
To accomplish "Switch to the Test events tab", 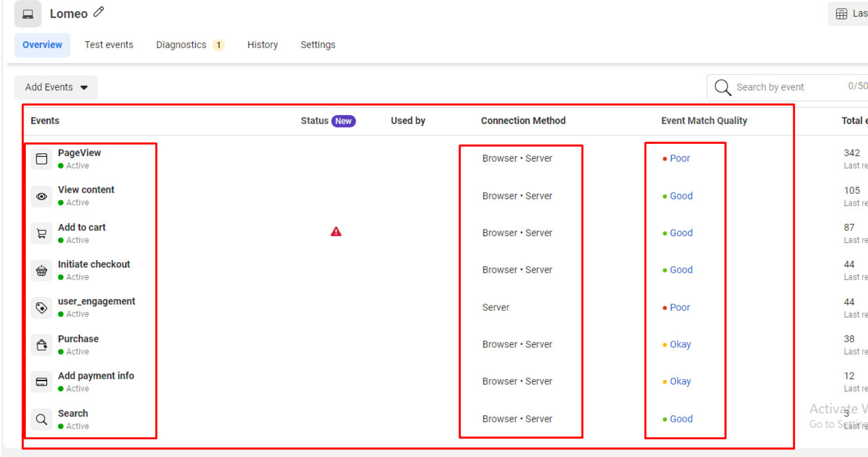I will [109, 45].
